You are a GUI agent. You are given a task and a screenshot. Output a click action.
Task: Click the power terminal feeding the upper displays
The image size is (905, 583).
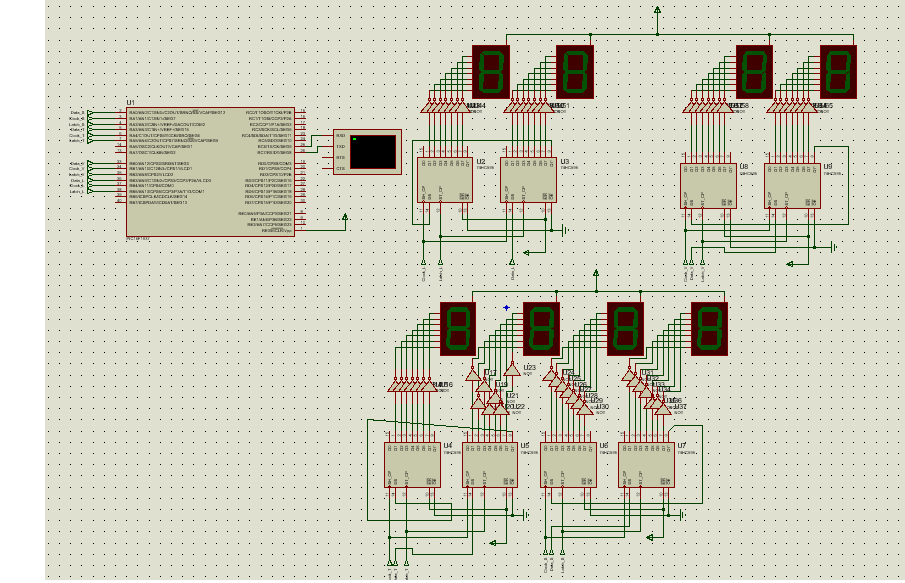(x=657, y=10)
